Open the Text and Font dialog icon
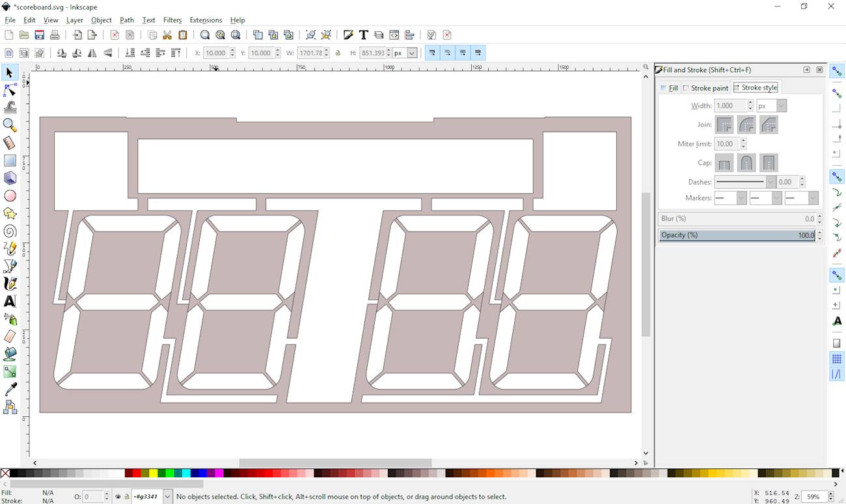 point(363,35)
